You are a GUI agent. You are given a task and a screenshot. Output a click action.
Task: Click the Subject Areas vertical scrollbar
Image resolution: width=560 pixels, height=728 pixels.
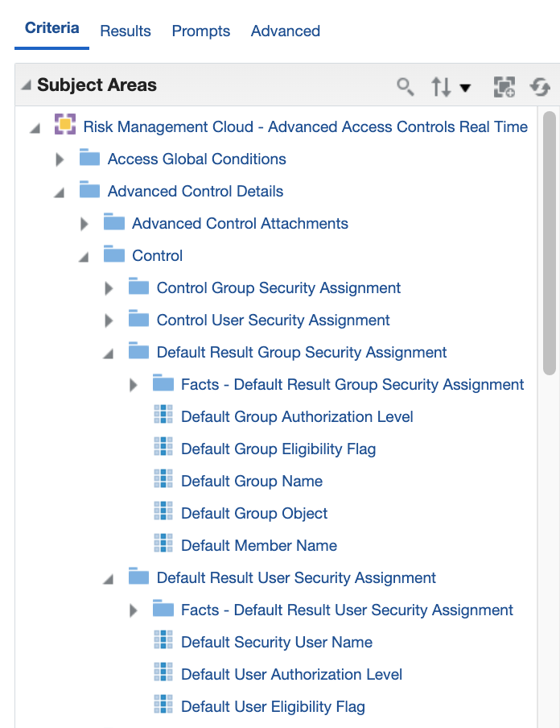click(550, 242)
